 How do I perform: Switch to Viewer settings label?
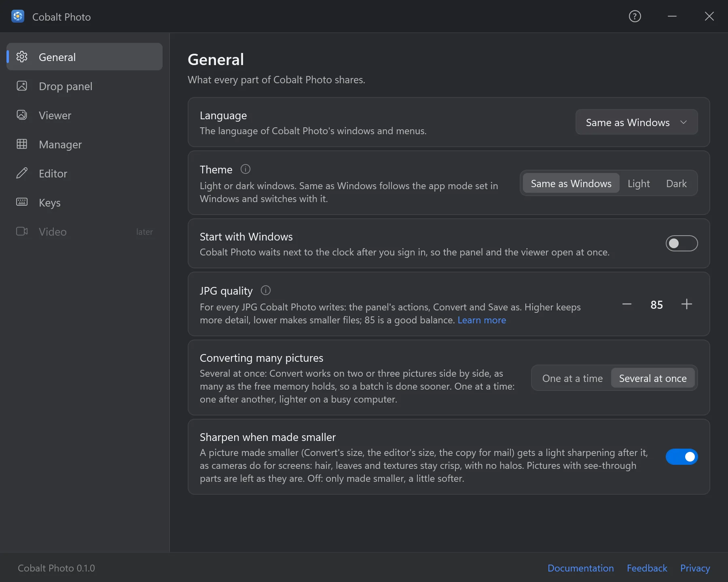tap(55, 115)
